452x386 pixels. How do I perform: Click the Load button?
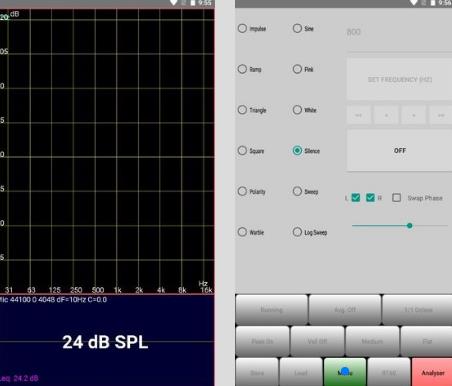(301, 372)
